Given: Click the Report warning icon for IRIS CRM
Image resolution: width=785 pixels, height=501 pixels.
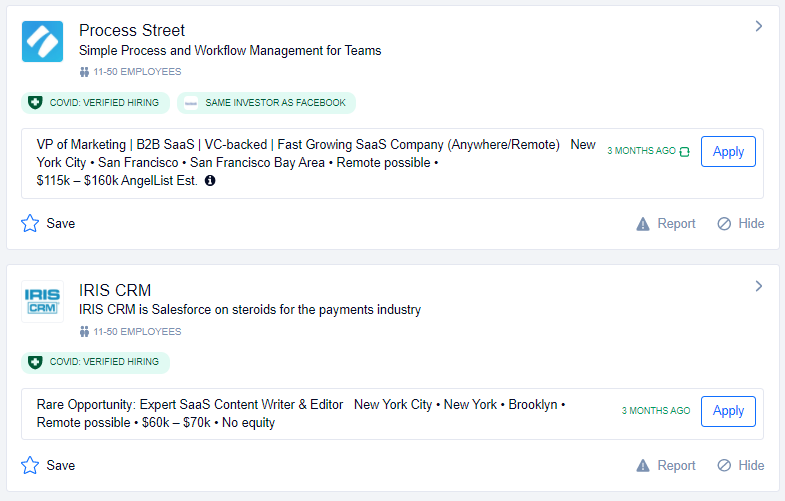Looking at the screenshot, I should pos(643,466).
